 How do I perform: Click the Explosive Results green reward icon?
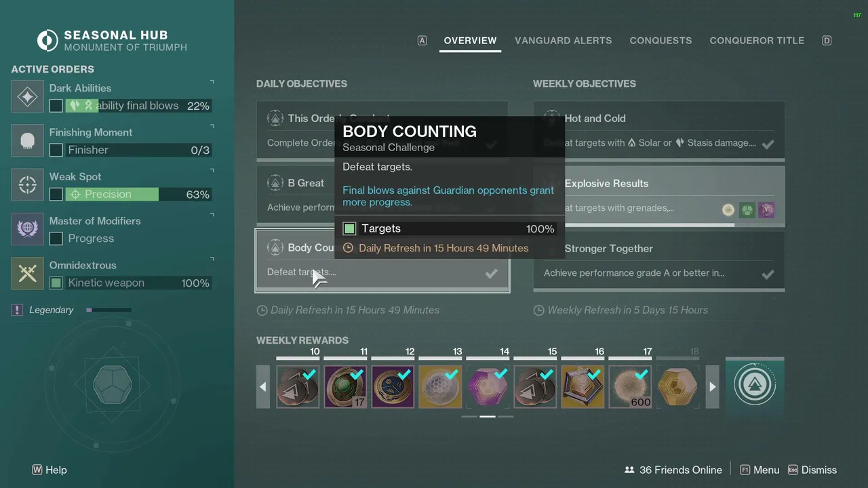(x=747, y=210)
